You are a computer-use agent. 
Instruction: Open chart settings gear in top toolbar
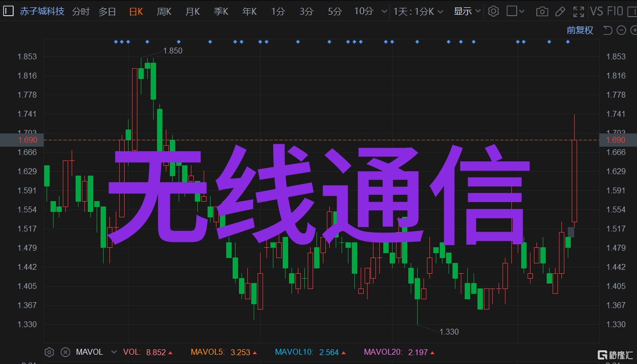(x=493, y=11)
